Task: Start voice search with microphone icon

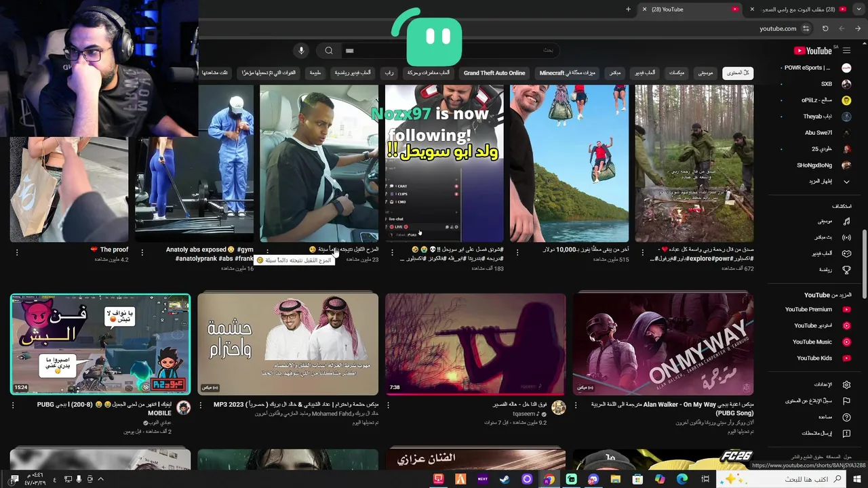Action: point(301,50)
